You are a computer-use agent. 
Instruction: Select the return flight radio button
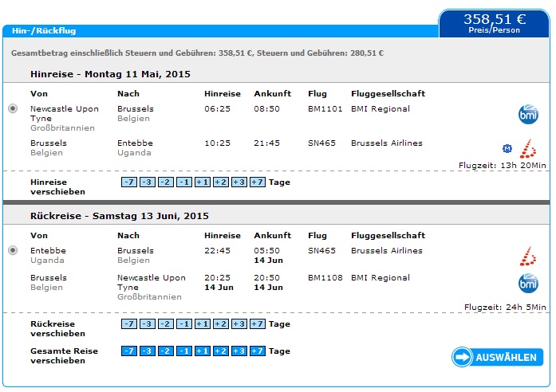(x=13, y=250)
